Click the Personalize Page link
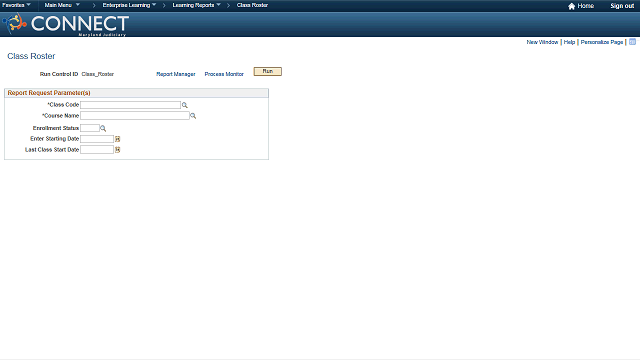 point(602,42)
